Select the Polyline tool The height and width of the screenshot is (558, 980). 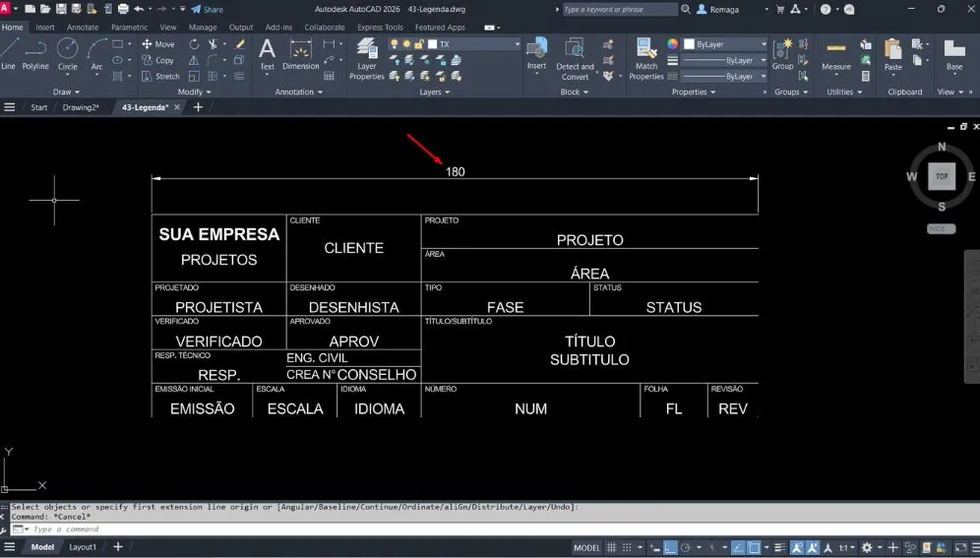[35, 52]
